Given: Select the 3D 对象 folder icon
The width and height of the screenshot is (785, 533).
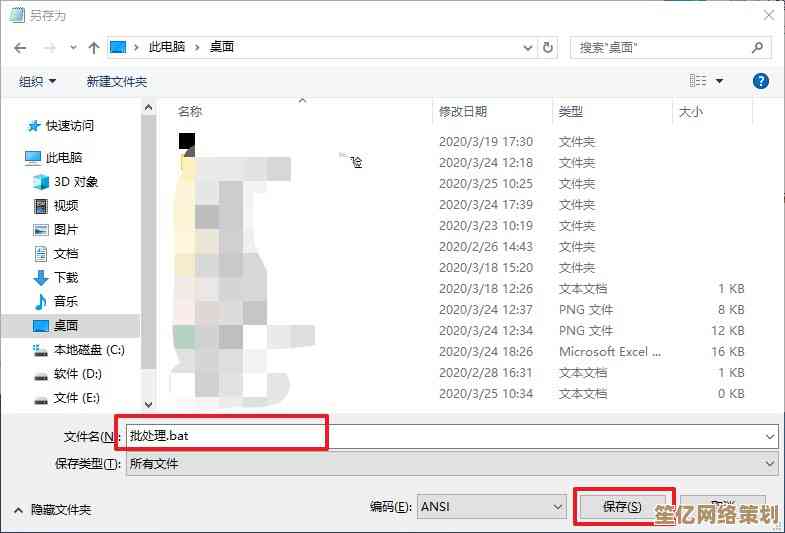Looking at the screenshot, I should (x=41, y=182).
